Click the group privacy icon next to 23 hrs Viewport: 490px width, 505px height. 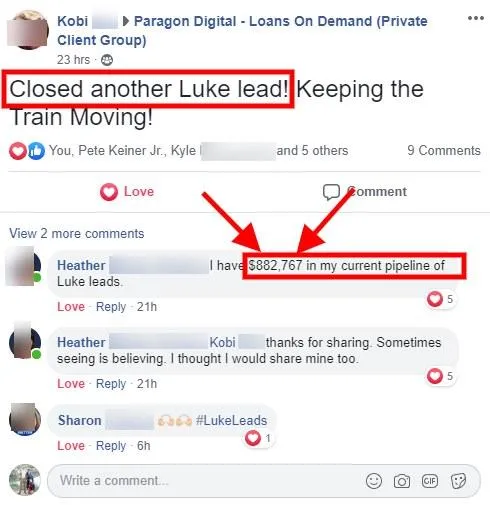click(x=107, y=60)
